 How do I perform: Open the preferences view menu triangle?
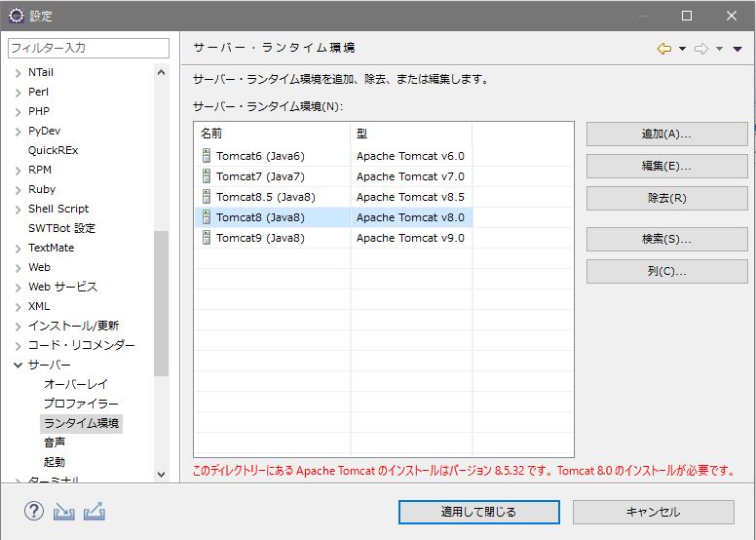(737, 49)
